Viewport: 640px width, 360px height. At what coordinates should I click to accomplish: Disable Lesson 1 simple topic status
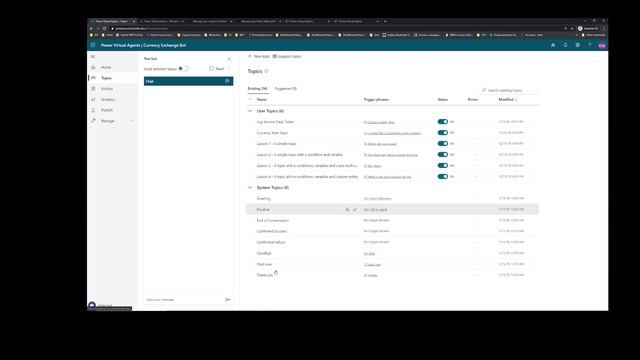(443, 144)
